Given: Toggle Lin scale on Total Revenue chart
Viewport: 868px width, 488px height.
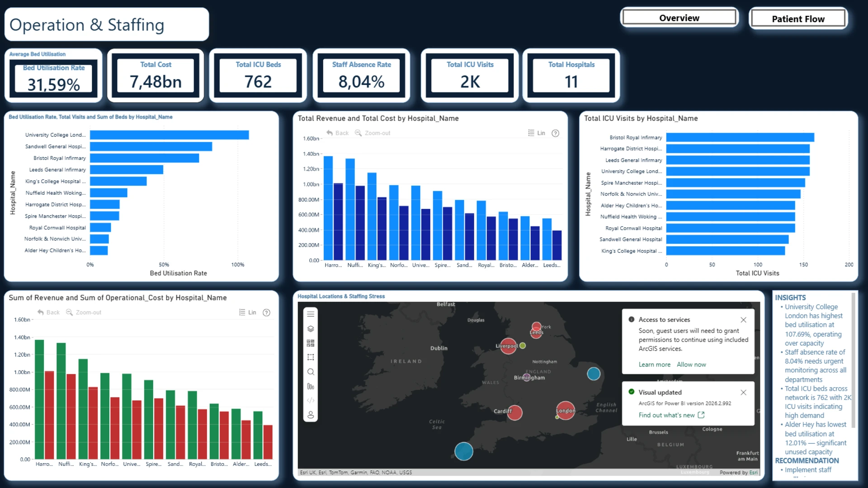Looking at the screenshot, I should (537, 133).
